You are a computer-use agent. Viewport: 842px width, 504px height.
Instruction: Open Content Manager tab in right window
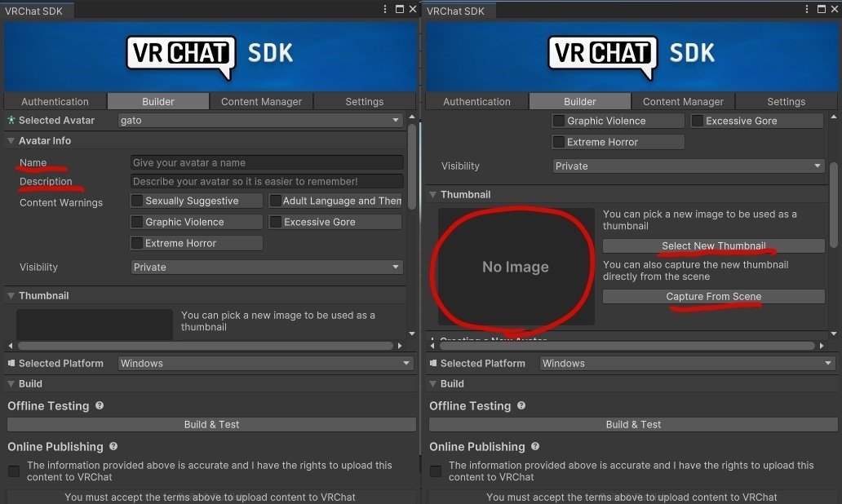683,101
